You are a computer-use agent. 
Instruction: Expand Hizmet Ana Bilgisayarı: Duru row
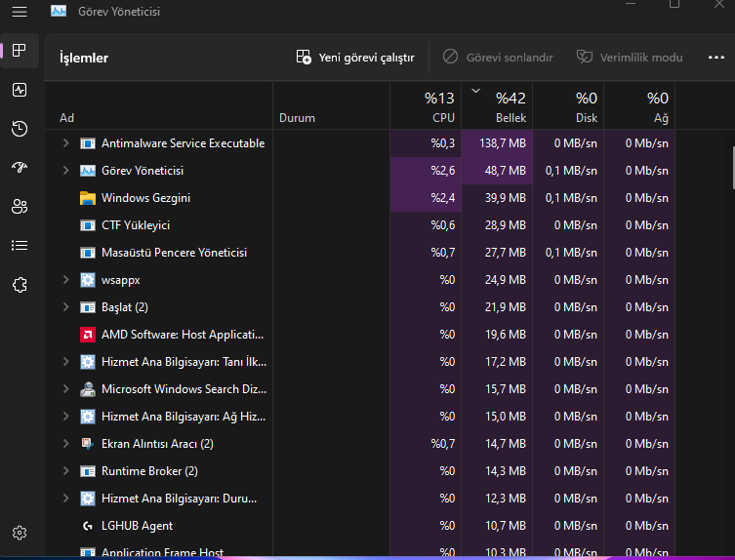65,498
